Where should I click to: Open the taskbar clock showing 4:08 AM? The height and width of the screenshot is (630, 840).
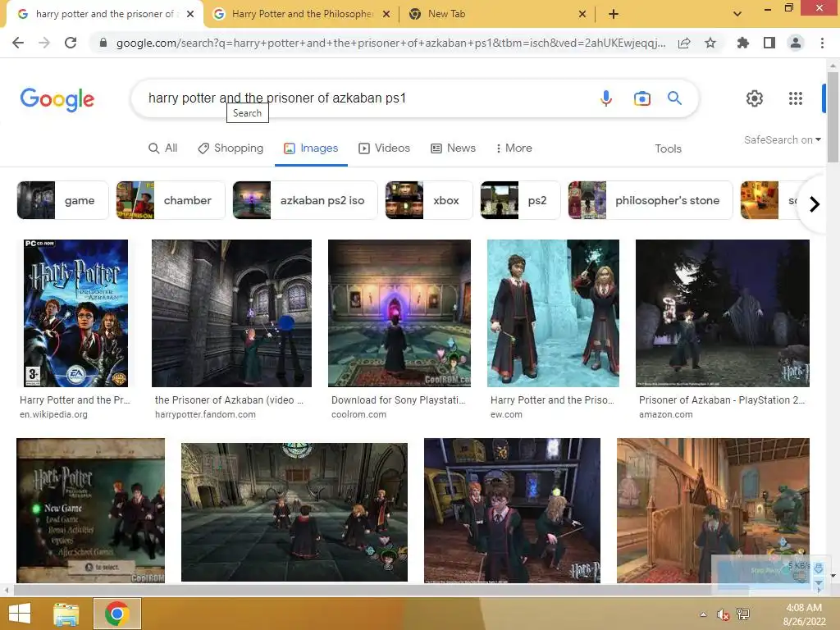(x=804, y=614)
